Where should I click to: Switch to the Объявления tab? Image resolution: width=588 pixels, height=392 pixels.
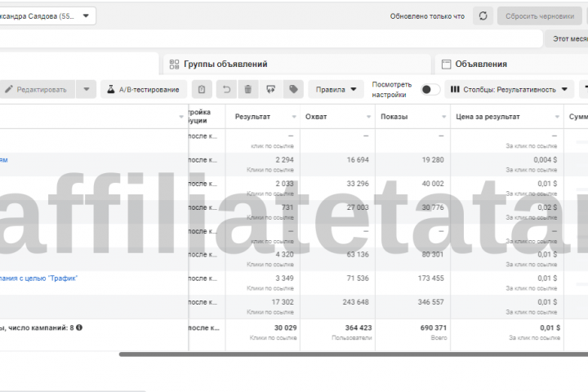[511, 65]
